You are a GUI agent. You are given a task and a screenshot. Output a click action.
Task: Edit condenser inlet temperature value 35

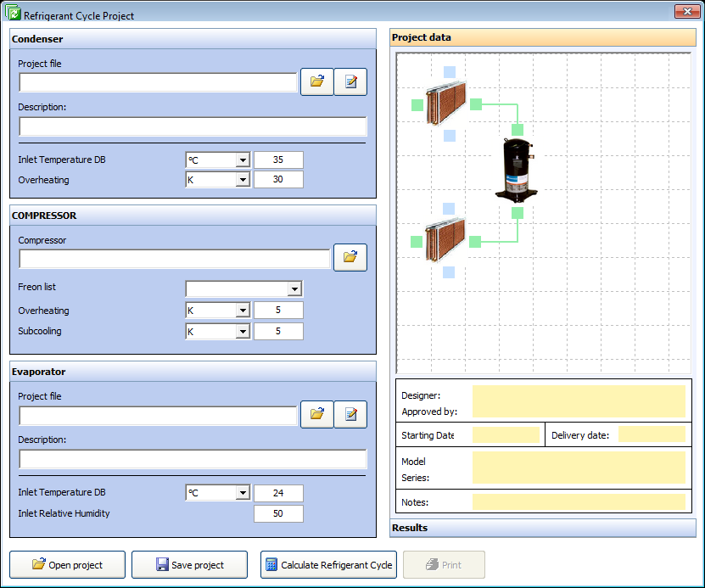pyautogui.click(x=278, y=160)
